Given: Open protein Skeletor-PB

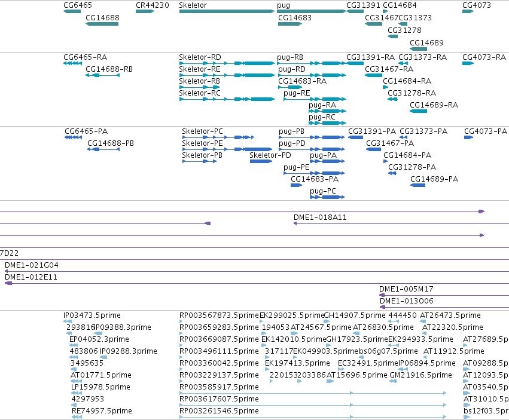Looking at the screenshot, I should 202,155.
